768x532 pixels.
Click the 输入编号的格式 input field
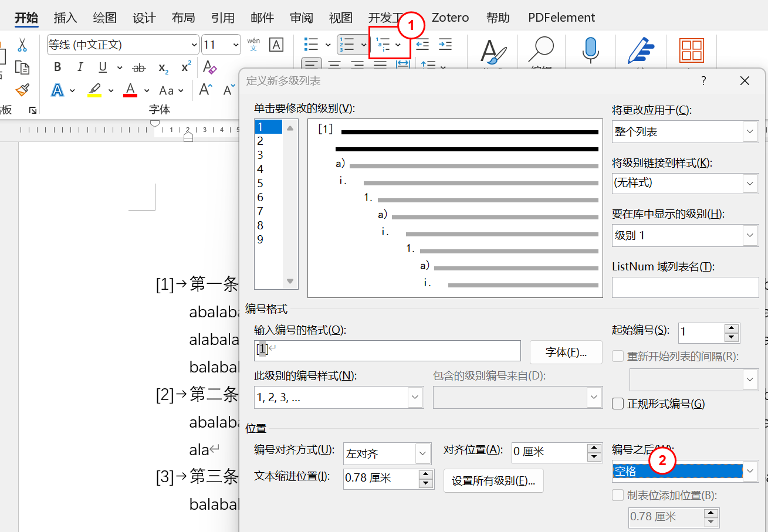point(387,350)
